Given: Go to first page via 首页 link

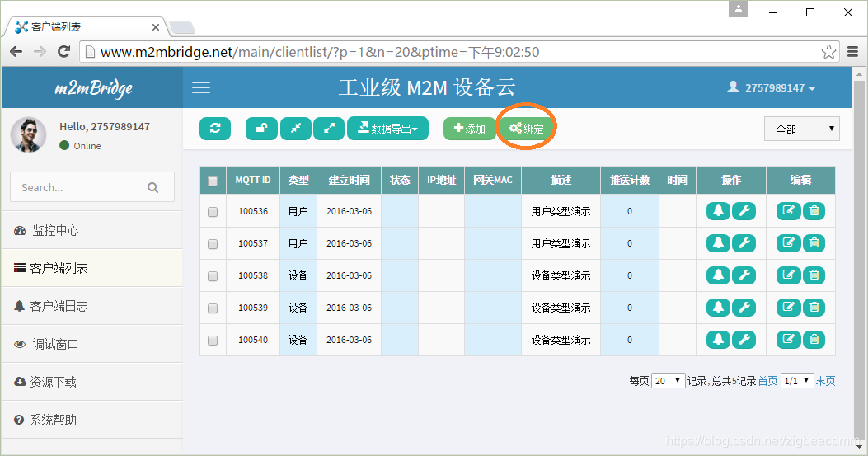Looking at the screenshot, I should (x=767, y=381).
